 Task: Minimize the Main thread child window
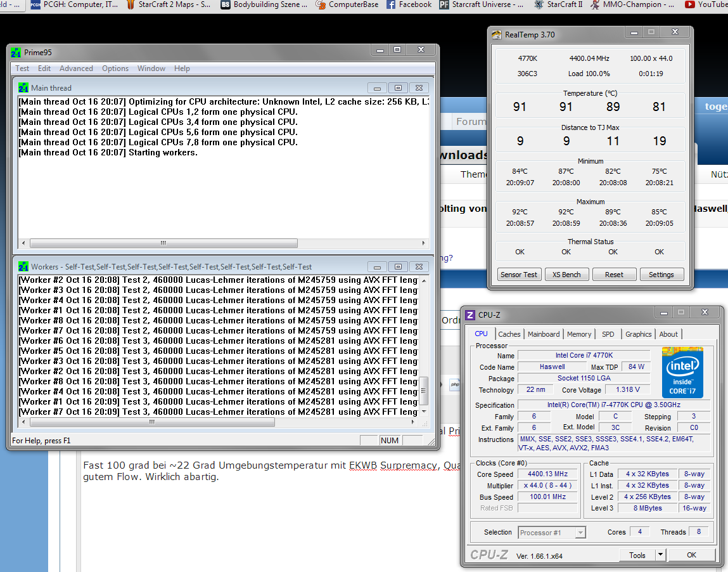378,88
